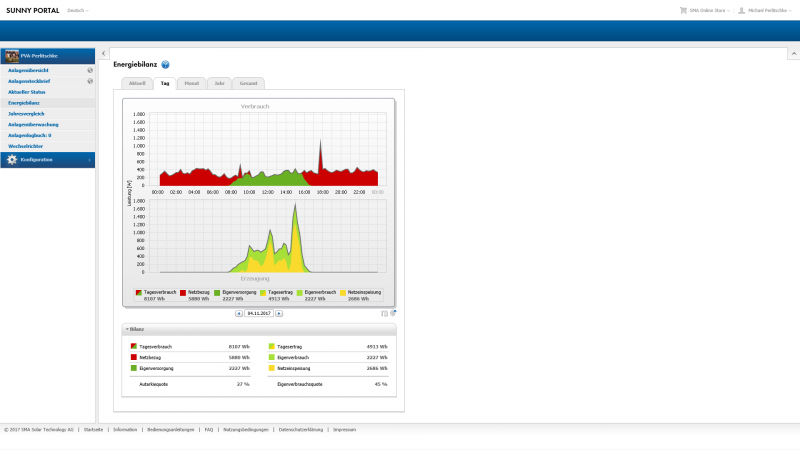The width and height of the screenshot is (800, 450).
Task: Open the Impressum footer link
Action: click(344, 430)
